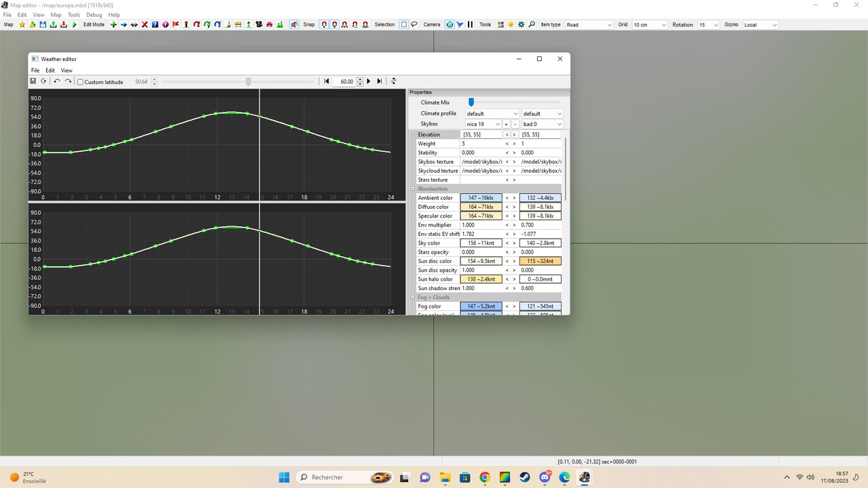Screen dimensions: 868x488
Task: Click the yellow star icon in Map toolbar
Action: tap(22, 24)
